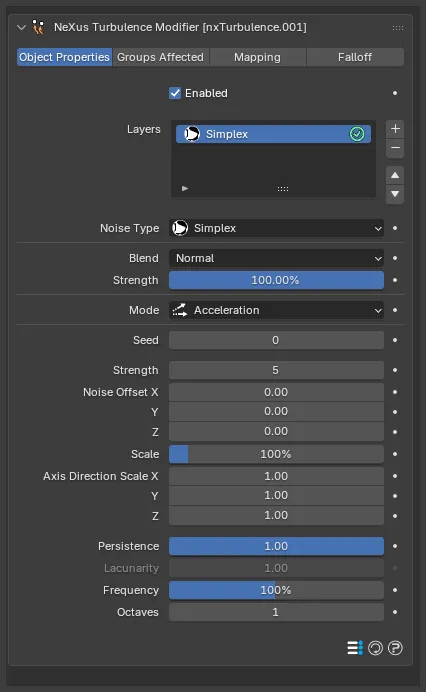Click the turbulence modifier icon in header
The width and height of the screenshot is (426, 692).
[x=38, y=27]
